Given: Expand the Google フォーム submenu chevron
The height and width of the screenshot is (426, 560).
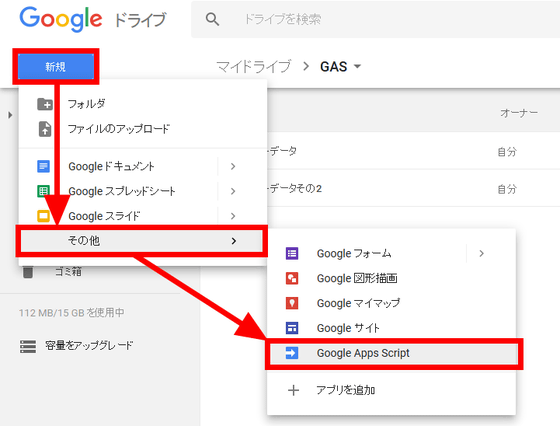Looking at the screenshot, I should click(481, 254).
